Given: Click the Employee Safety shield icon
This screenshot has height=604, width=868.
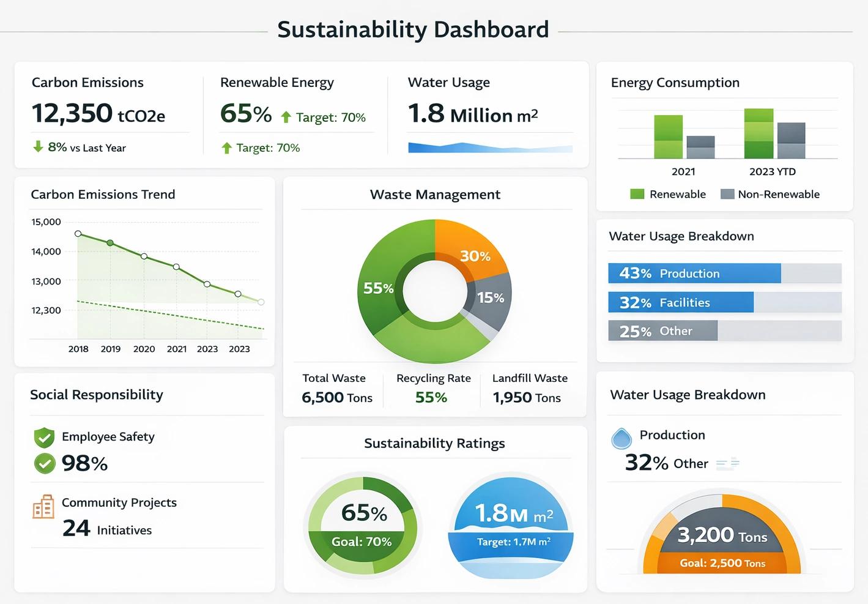Looking at the screenshot, I should pos(44,437).
